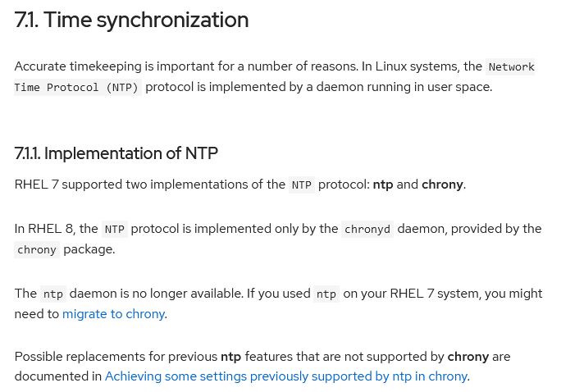Click the 'NTP' code in RHEL 7 sentence
The image size is (561, 392).
click(302, 185)
